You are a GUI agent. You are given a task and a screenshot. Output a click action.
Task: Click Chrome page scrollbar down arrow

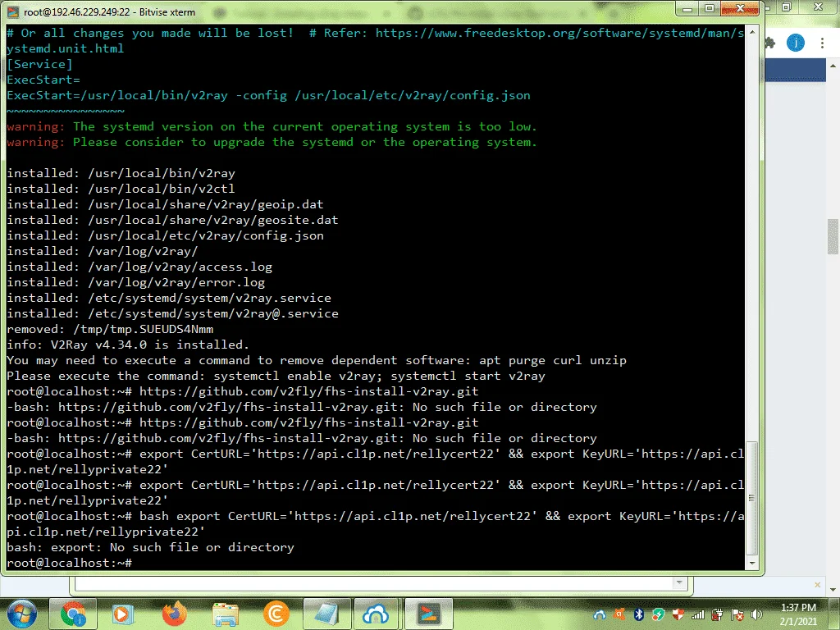point(833,590)
